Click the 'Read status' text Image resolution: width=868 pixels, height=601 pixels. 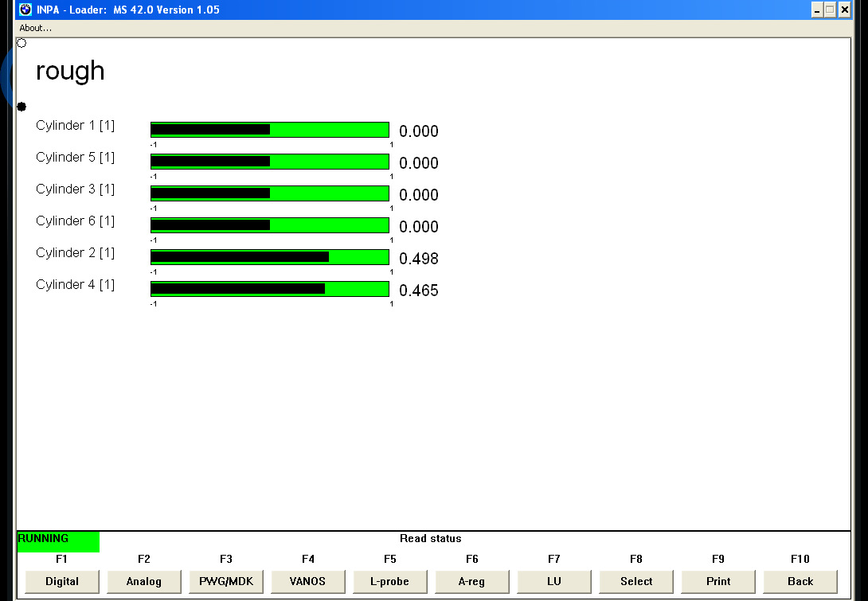coord(431,538)
